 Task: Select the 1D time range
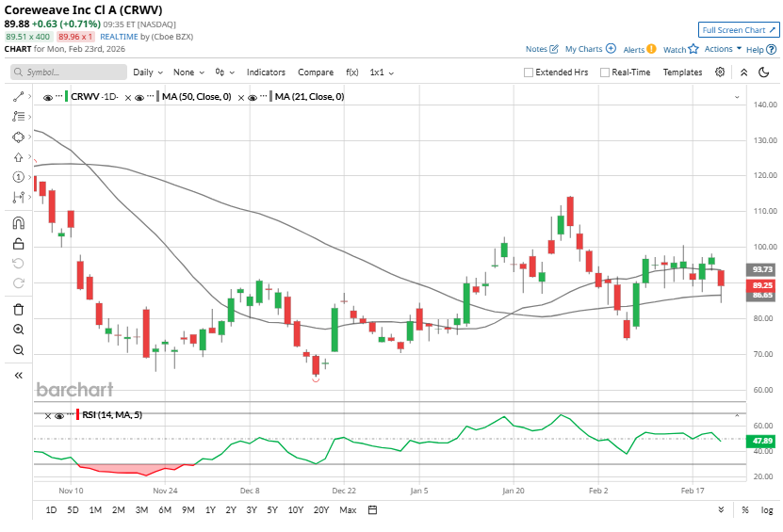click(x=51, y=510)
